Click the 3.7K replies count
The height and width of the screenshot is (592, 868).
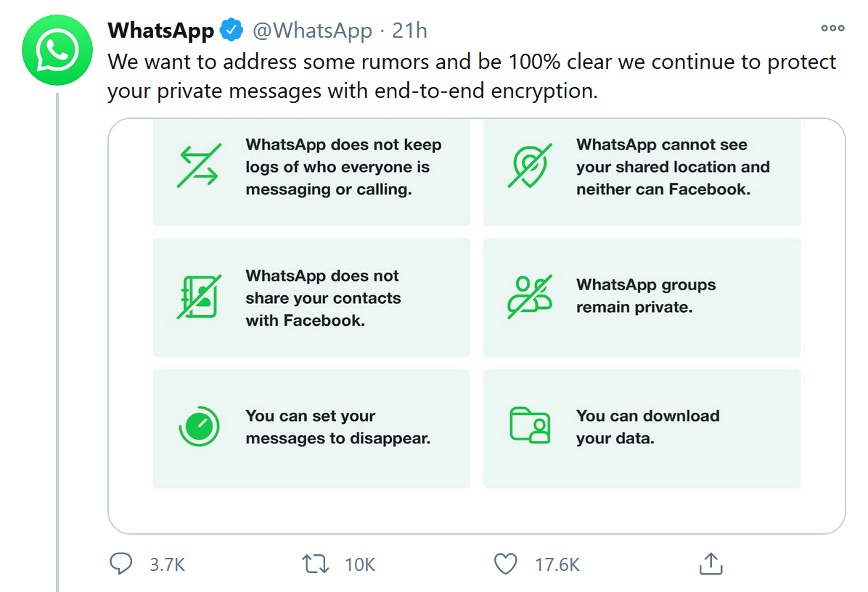168,564
